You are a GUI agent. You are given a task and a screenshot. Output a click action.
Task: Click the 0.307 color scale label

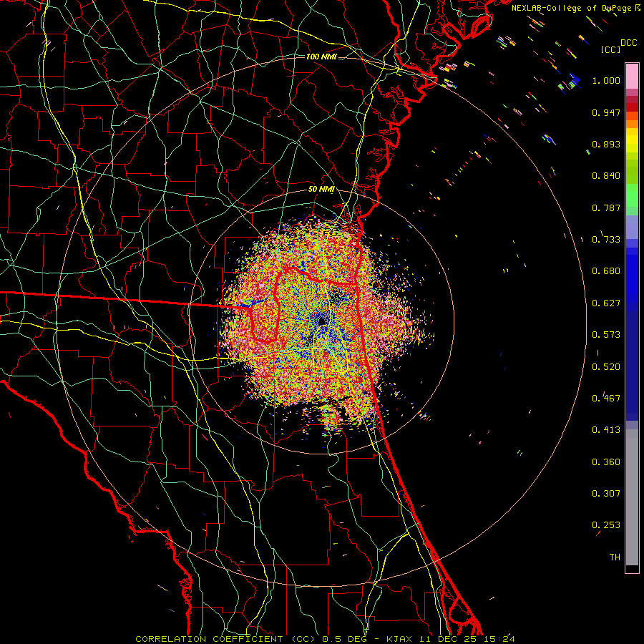point(606,494)
